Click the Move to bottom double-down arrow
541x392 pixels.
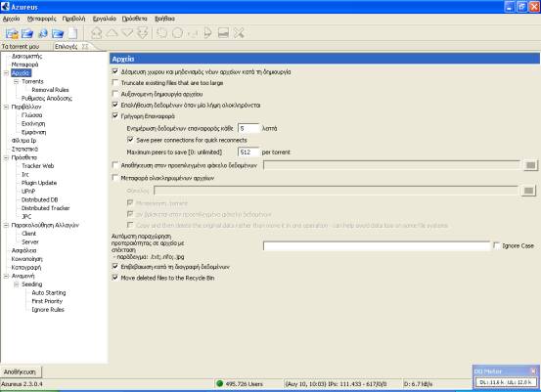(x=143, y=33)
